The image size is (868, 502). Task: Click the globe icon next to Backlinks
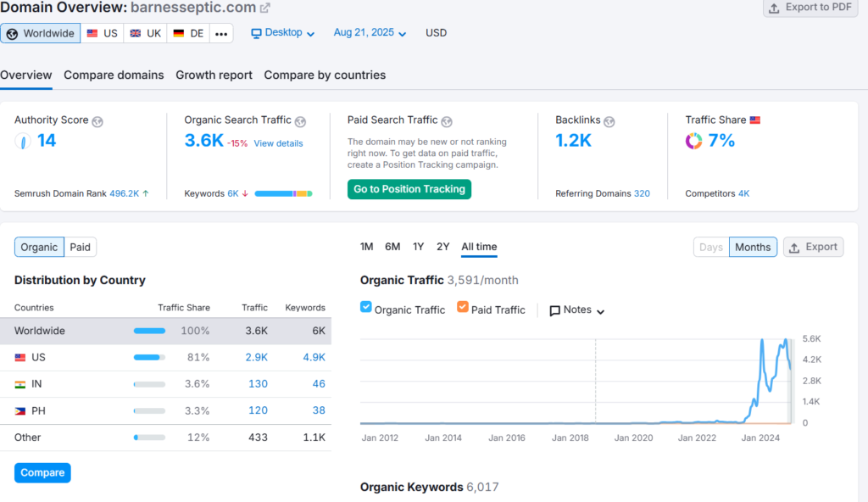point(609,121)
